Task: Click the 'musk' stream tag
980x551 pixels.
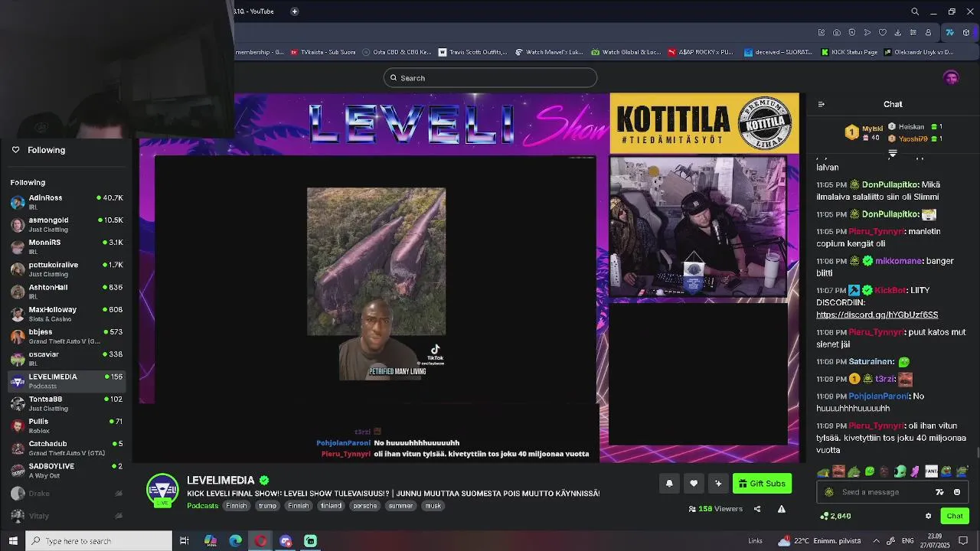Action: (433, 506)
